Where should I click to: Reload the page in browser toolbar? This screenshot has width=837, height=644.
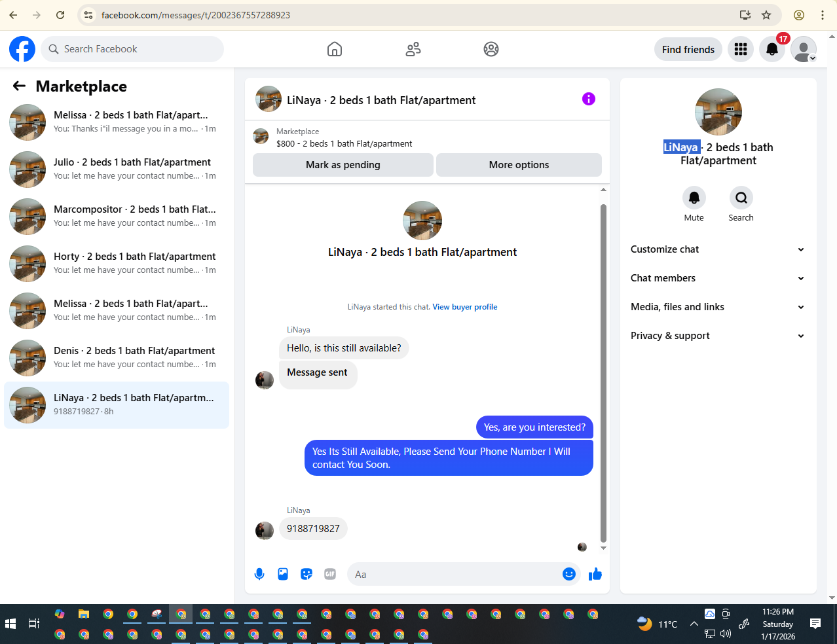(x=60, y=15)
